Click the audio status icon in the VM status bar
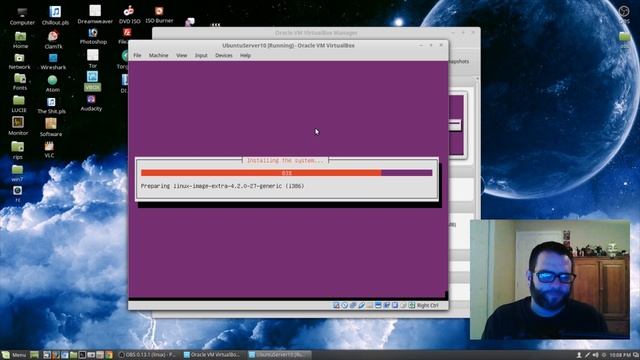 click(353, 305)
